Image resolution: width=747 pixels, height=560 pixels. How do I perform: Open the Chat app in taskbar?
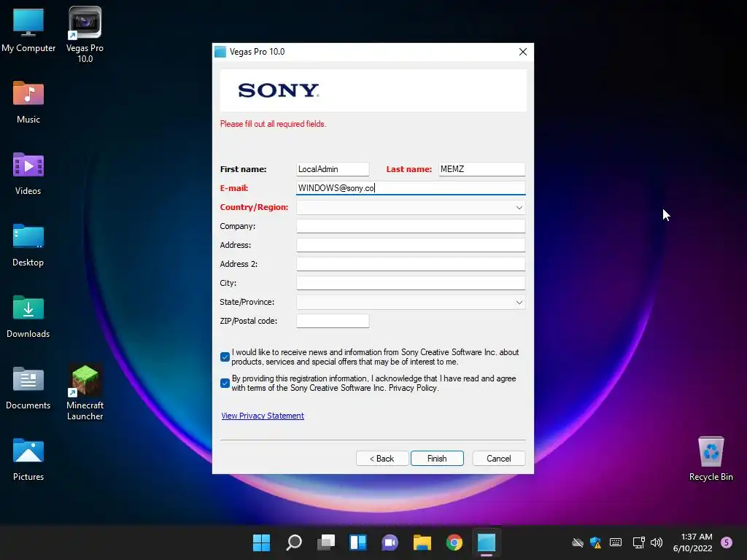pyautogui.click(x=390, y=542)
